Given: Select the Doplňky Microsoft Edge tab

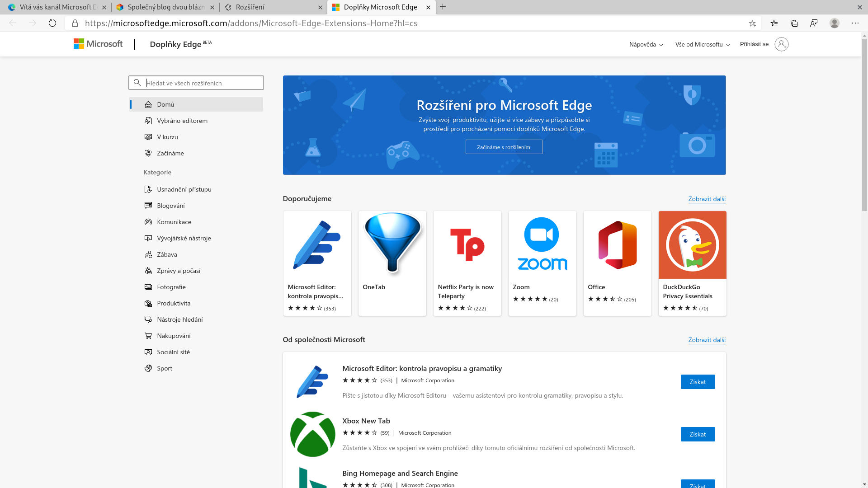Looking at the screenshot, I should [x=382, y=7].
